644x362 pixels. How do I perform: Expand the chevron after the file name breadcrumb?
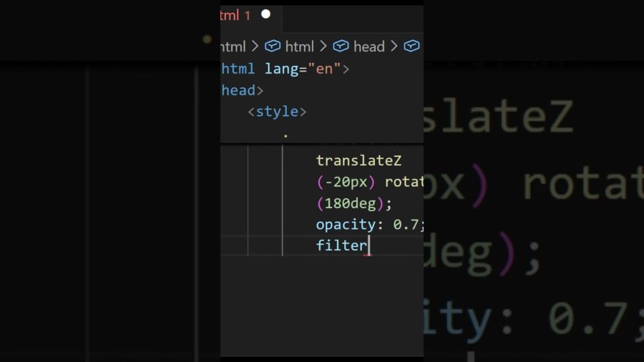tap(255, 47)
